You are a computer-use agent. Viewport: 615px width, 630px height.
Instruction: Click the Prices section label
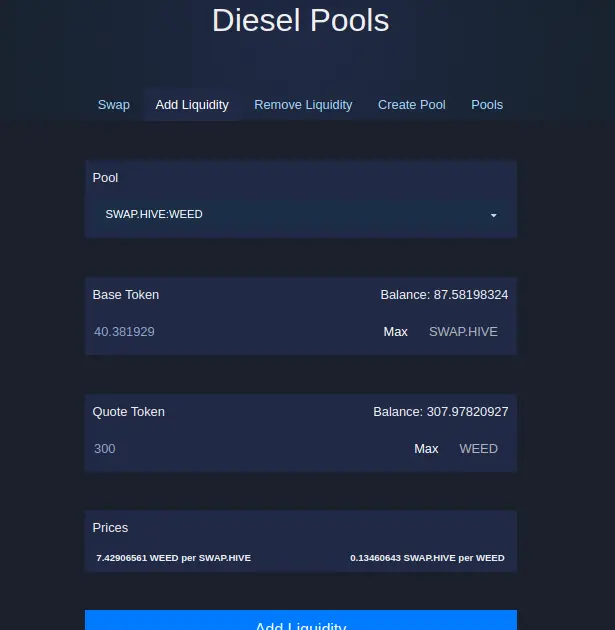coord(110,528)
